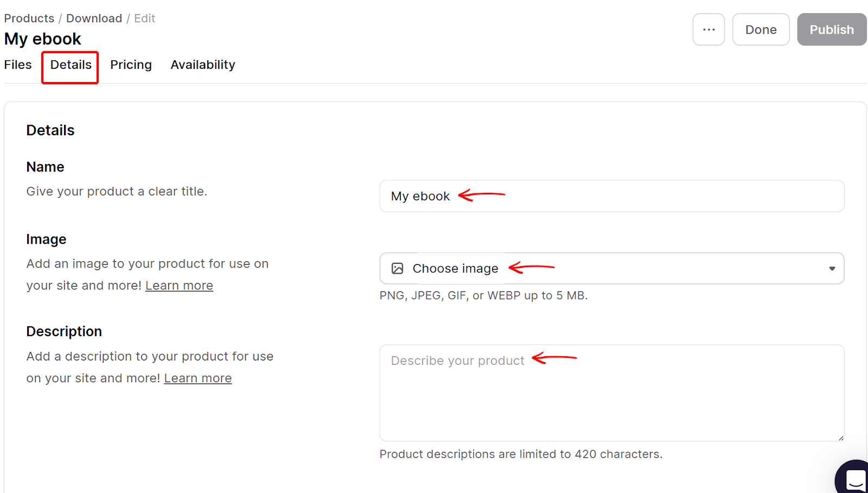Go to Download in breadcrumb
This screenshot has height=493, width=868.
click(x=94, y=18)
